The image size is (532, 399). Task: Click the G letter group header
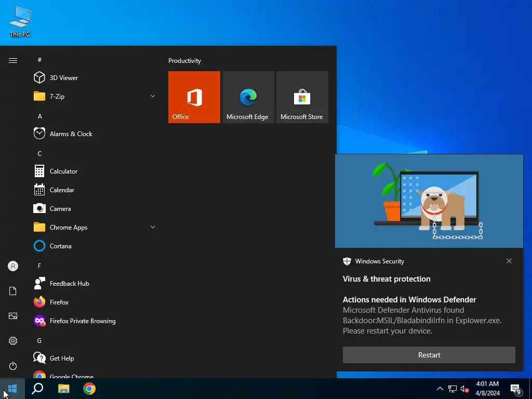pos(39,340)
